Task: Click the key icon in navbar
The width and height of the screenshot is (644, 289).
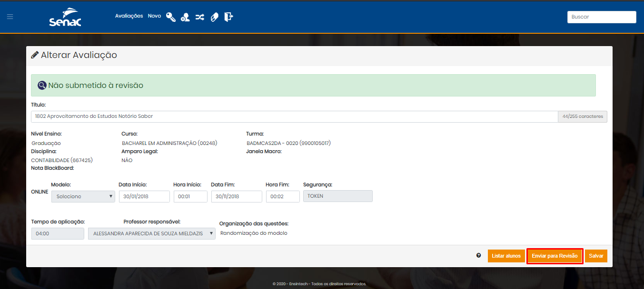Action: click(x=171, y=17)
